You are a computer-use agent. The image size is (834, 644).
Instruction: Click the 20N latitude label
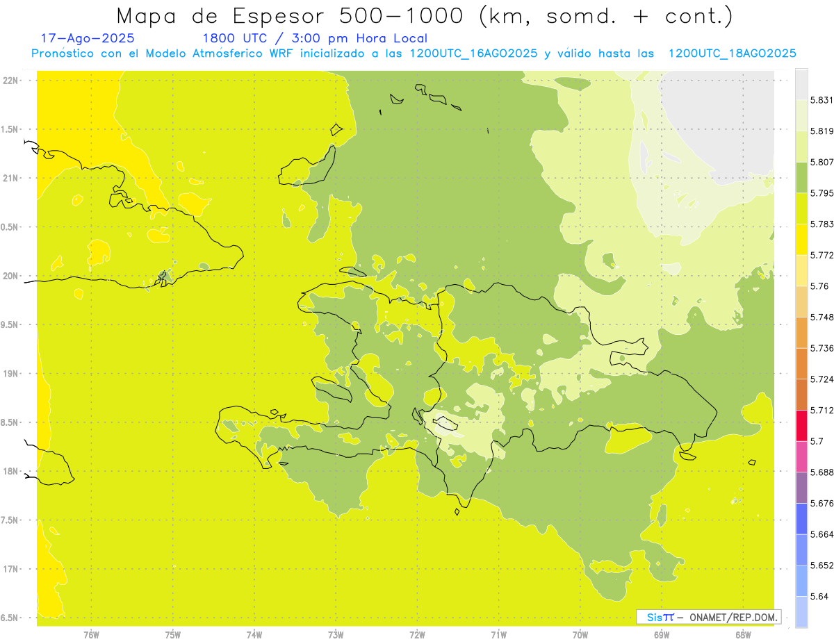pyautogui.click(x=10, y=276)
